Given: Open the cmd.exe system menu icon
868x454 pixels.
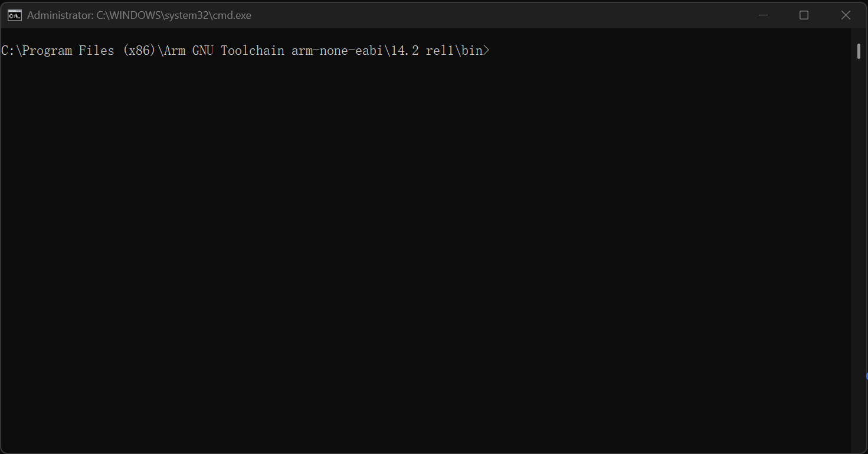Looking at the screenshot, I should coord(15,15).
